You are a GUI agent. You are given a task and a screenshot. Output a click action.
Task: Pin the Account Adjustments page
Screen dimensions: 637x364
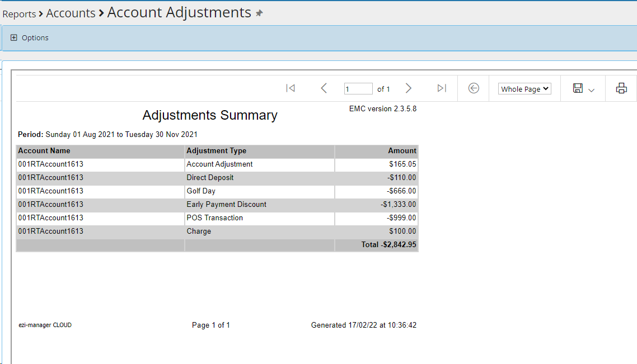point(259,13)
